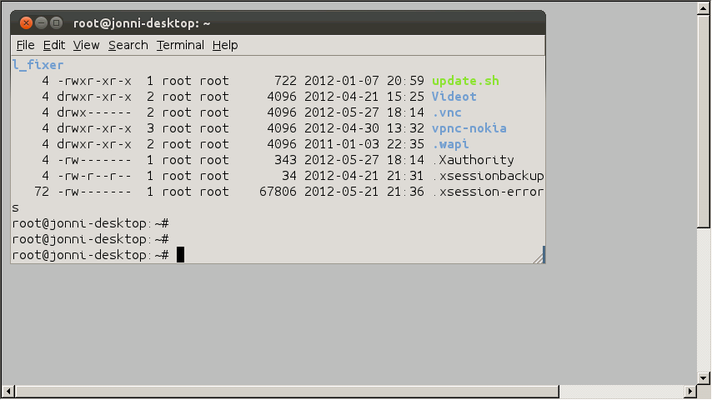This screenshot has height=400, width=712.
Task: Open the Edit menu
Action: pyautogui.click(x=54, y=45)
